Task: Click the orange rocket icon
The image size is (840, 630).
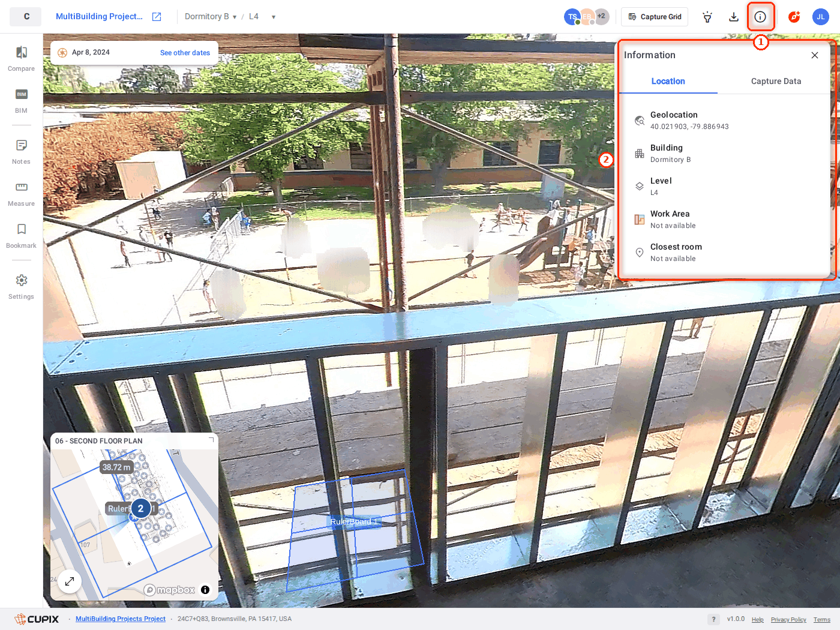Action: pyautogui.click(x=794, y=17)
